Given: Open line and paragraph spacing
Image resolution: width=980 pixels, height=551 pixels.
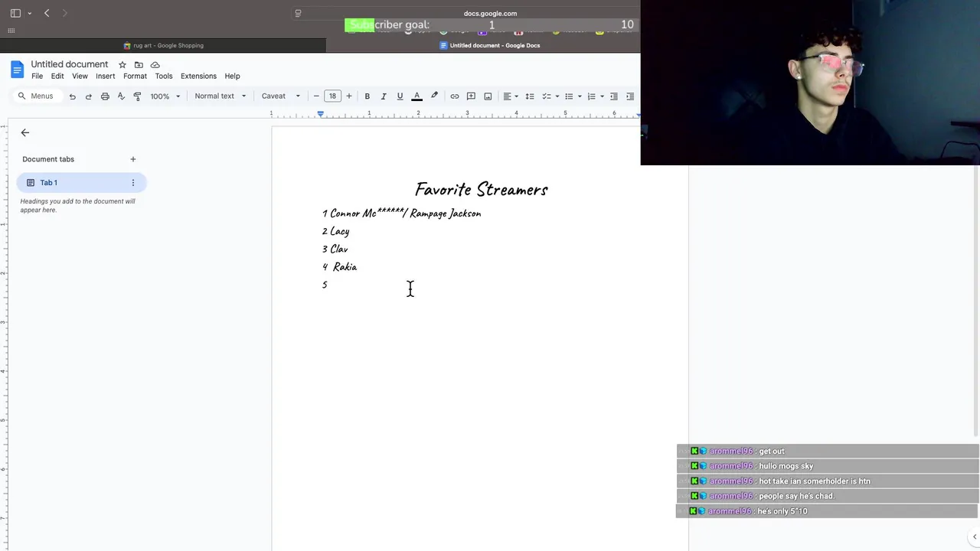Looking at the screenshot, I should tap(529, 96).
